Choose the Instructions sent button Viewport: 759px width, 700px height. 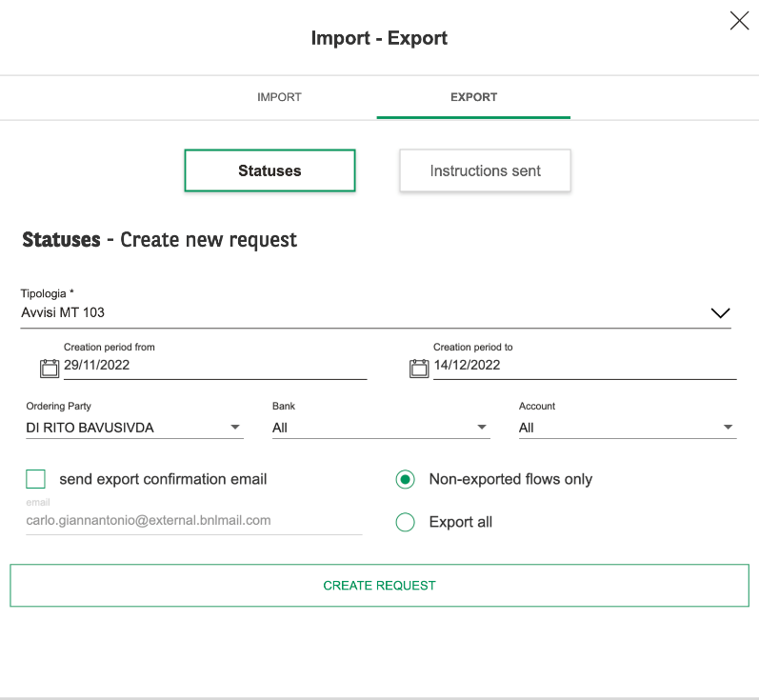[x=485, y=170]
